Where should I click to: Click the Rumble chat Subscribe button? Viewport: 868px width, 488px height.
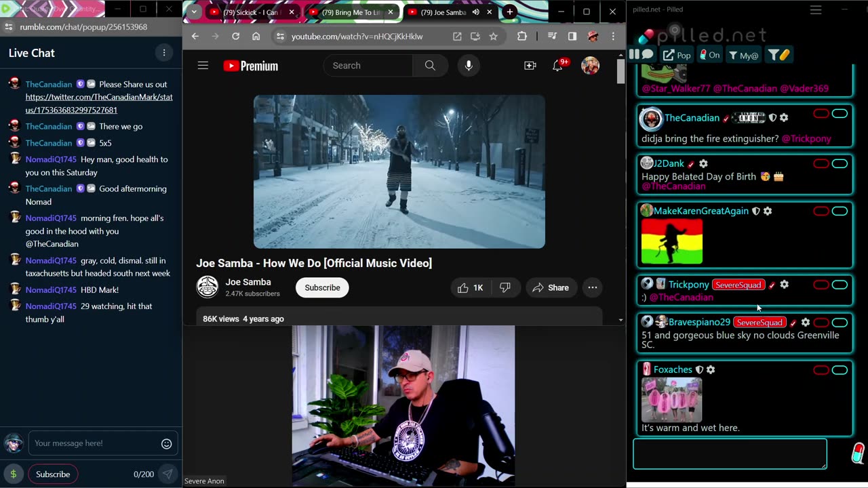[53, 474]
